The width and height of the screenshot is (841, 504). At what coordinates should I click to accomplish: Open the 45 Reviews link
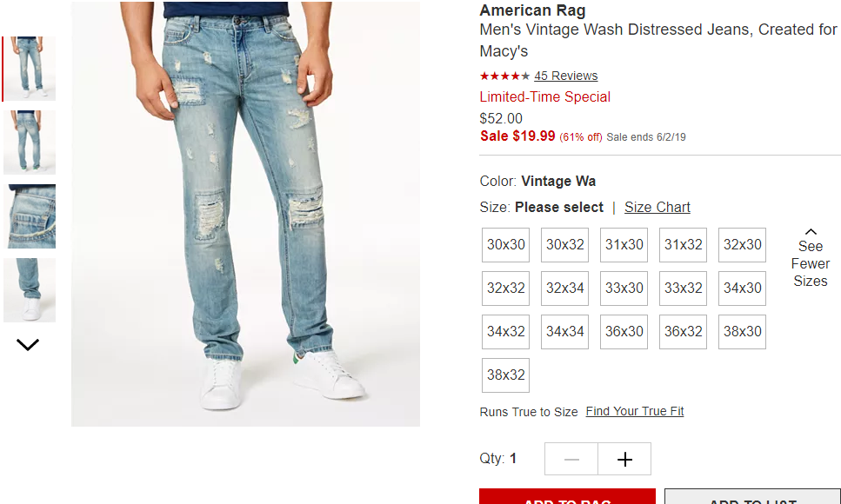[x=566, y=76]
